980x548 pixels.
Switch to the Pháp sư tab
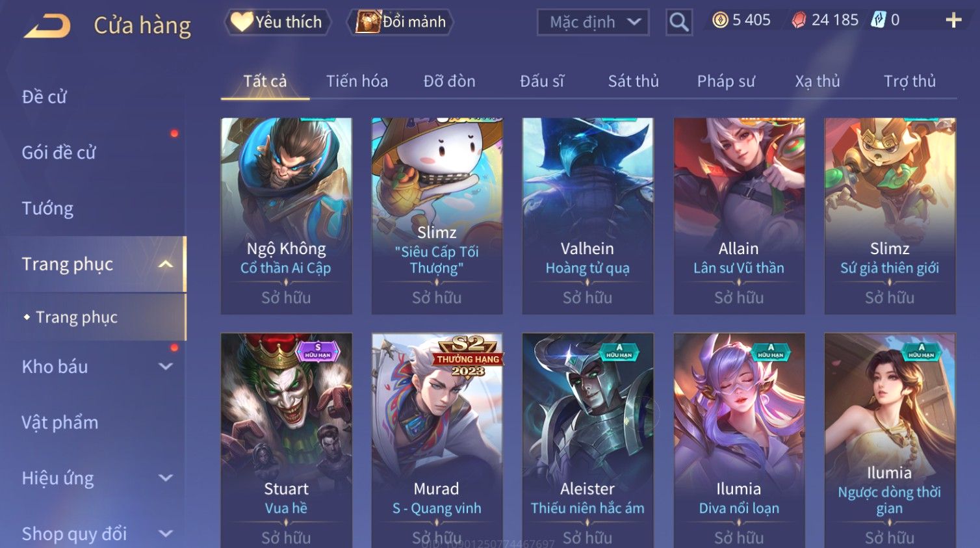click(726, 81)
